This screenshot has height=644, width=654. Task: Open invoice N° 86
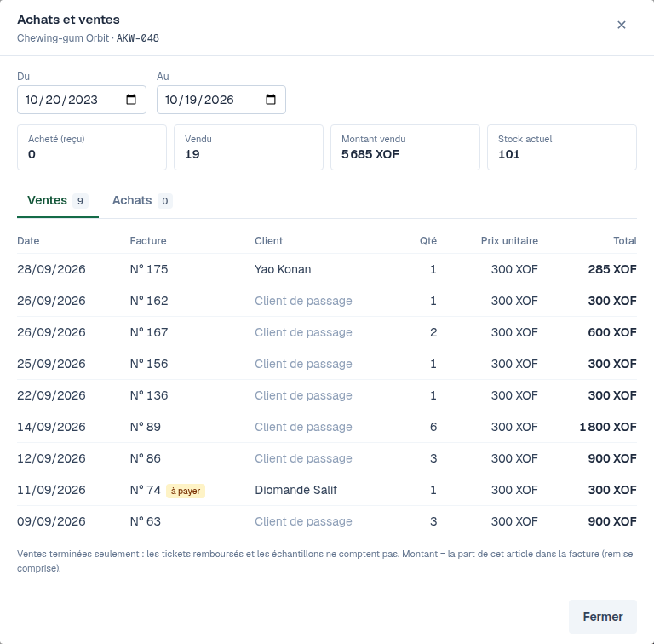coord(145,458)
